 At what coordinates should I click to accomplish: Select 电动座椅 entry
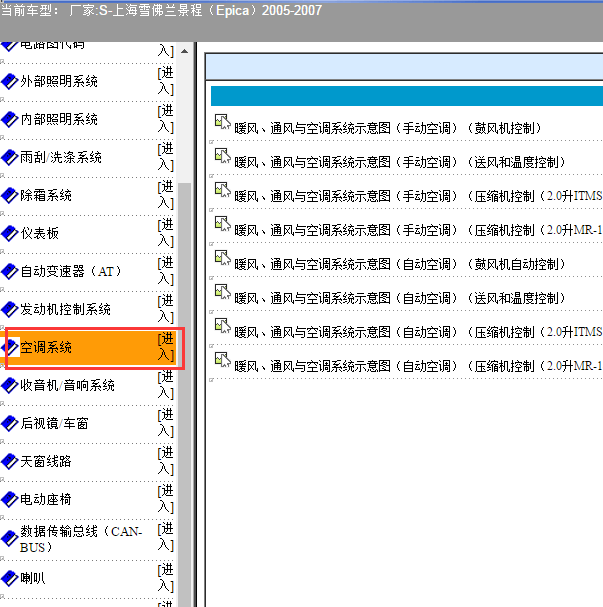pyautogui.click(x=46, y=499)
